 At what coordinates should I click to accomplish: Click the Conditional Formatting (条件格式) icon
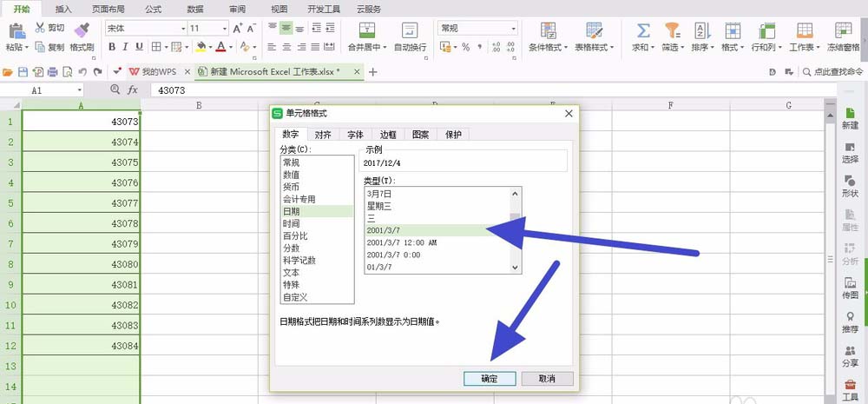pyautogui.click(x=548, y=30)
